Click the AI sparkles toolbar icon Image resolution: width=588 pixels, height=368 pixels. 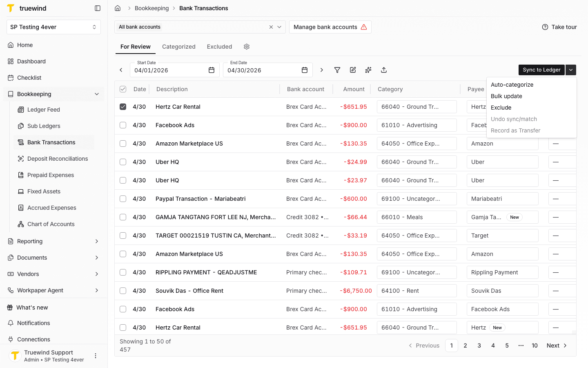pos(368,70)
